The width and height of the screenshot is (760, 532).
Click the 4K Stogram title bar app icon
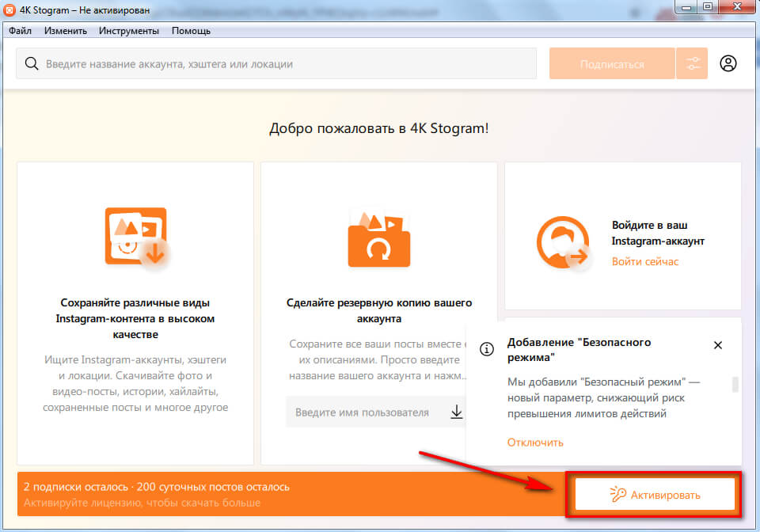click(9, 9)
